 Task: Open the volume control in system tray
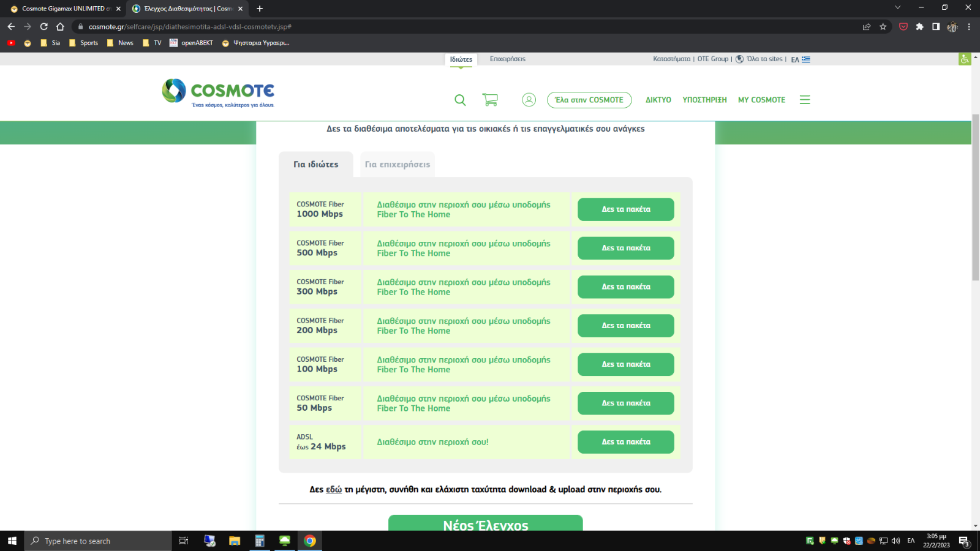895,541
